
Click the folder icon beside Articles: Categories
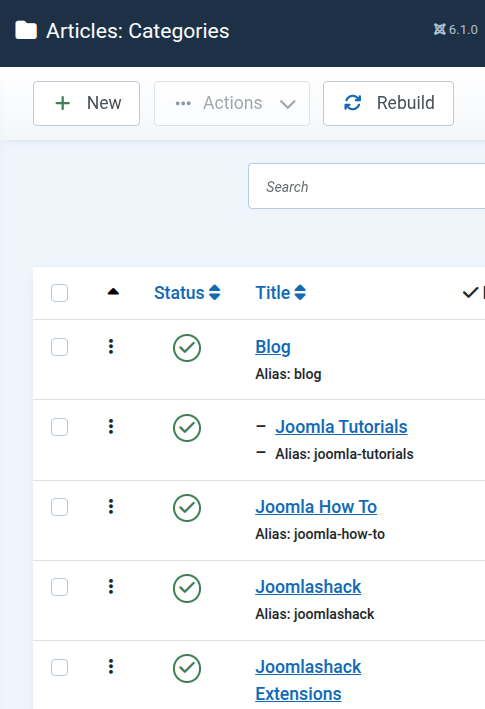[x=26, y=31]
